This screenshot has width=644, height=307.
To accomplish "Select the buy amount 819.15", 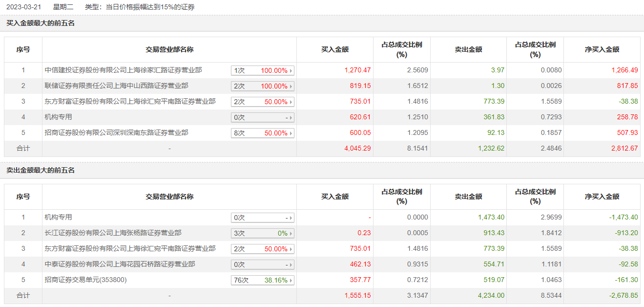I will coord(360,86).
